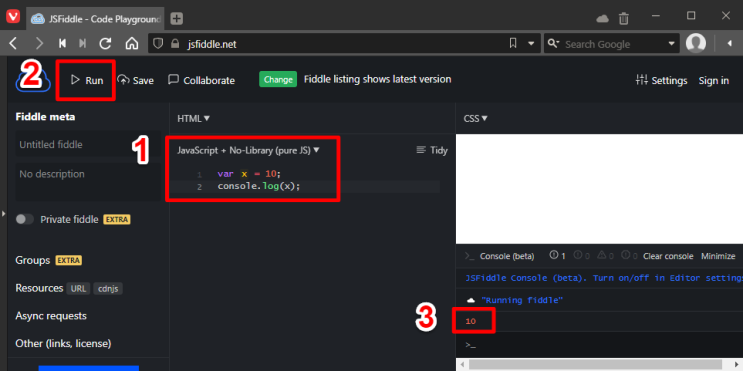
Task: Go to the home page icon
Action: pos(131,44)
